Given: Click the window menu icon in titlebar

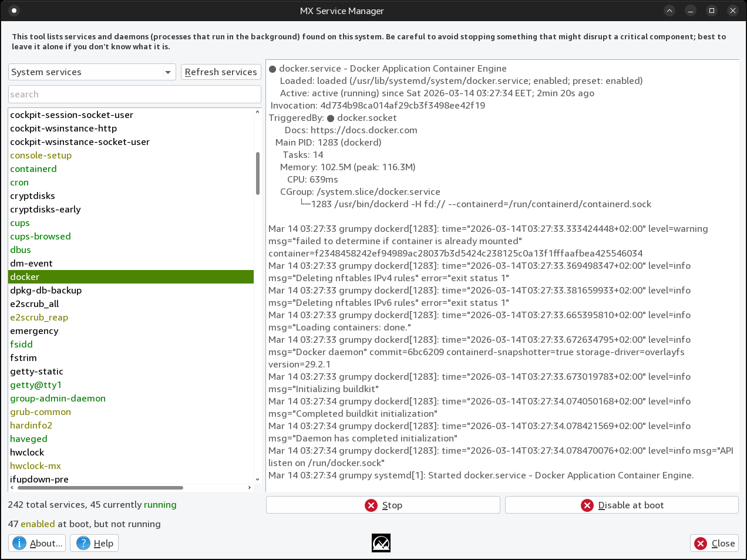Looking at the screenshot, I should 15,11.
